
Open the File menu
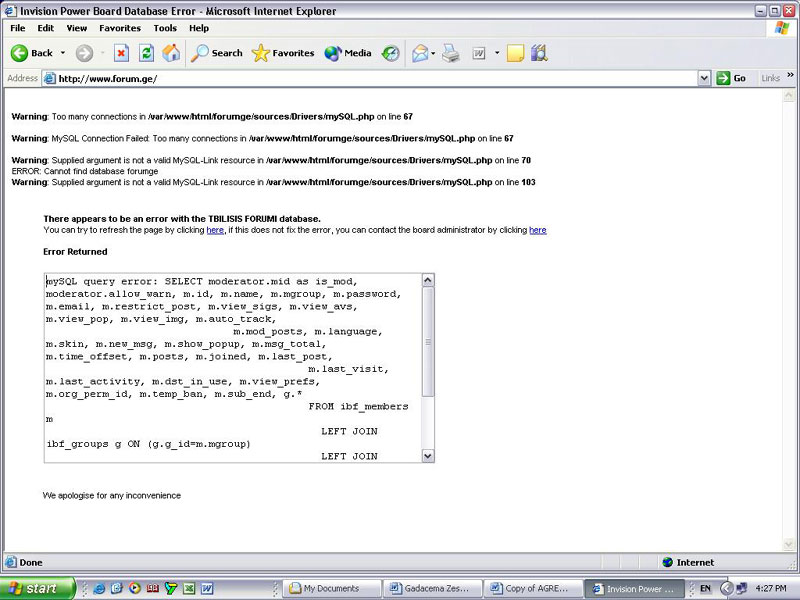(17, 28)
